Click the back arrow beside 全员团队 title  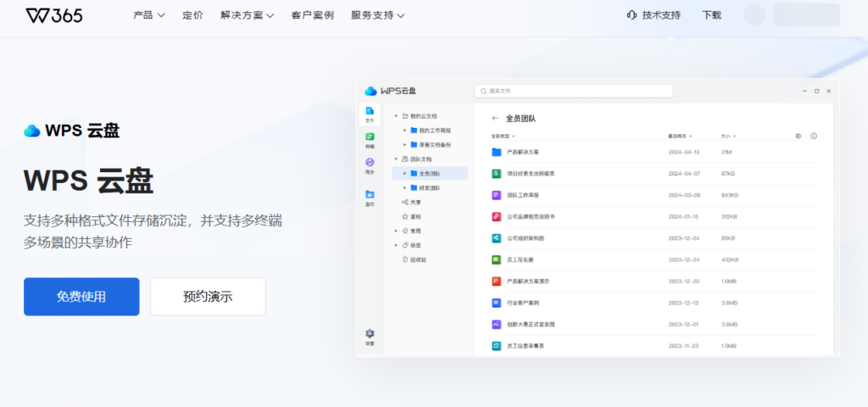click(495, 119)
